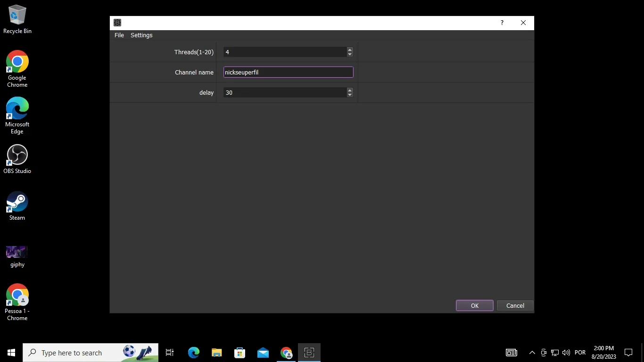
Task: Open the Windows Start menu
Action: (11, 353)
